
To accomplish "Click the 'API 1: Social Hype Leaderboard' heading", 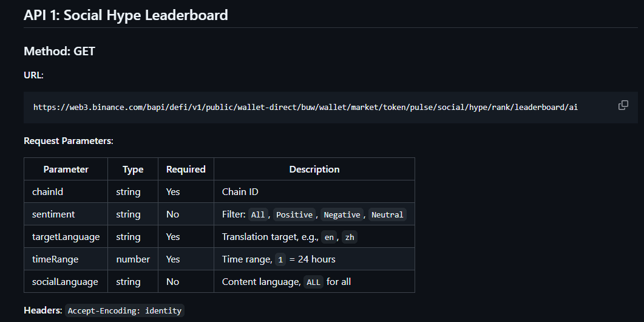I will coord(126,15).
